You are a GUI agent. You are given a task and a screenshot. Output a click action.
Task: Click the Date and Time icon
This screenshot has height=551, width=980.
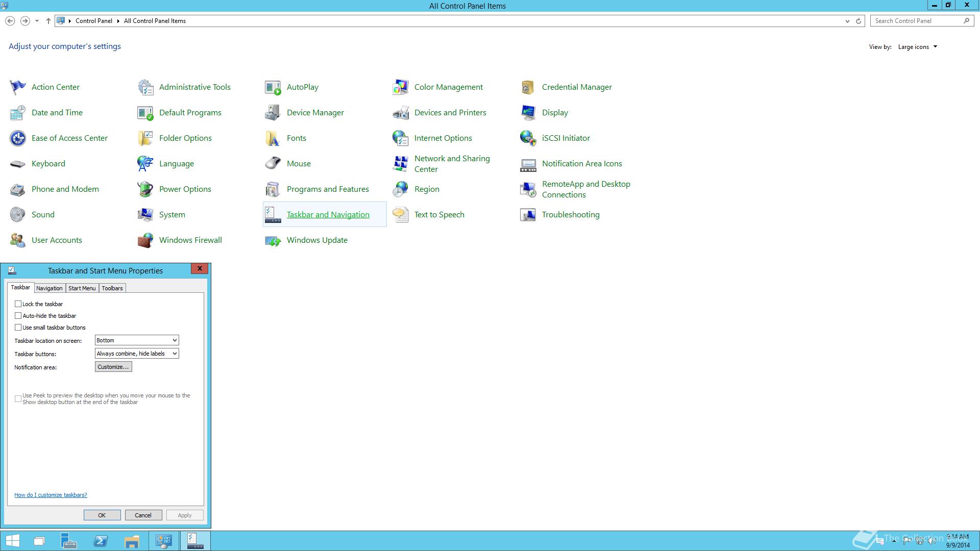(18, 113)
